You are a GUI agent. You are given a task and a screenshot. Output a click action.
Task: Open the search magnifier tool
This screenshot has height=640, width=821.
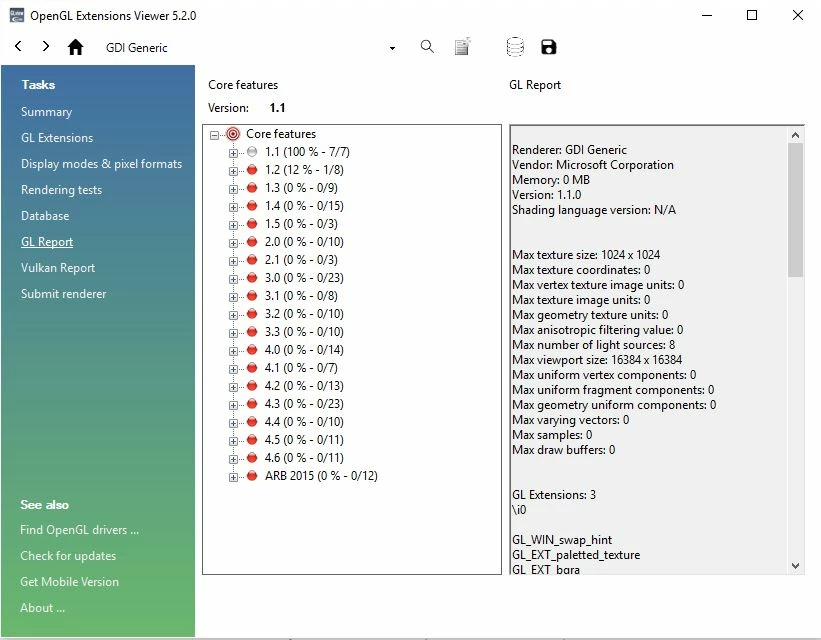pos(427,47)
